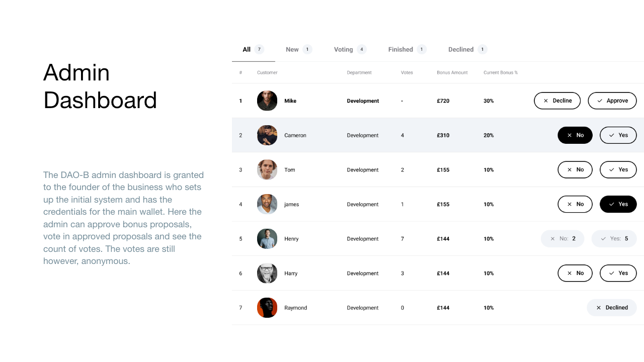644x362 pixels.
Task: Click the Votes column header
Action: click(x=407, y=73)
